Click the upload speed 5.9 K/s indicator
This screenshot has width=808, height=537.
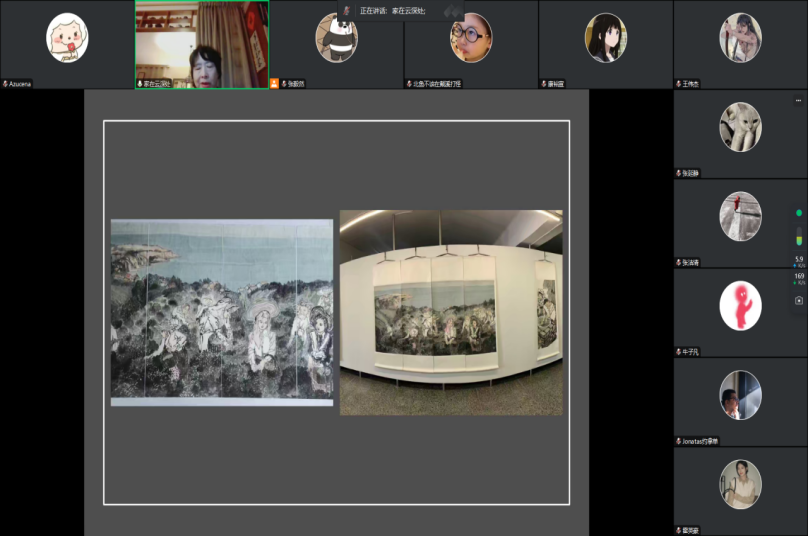[799, 261]
